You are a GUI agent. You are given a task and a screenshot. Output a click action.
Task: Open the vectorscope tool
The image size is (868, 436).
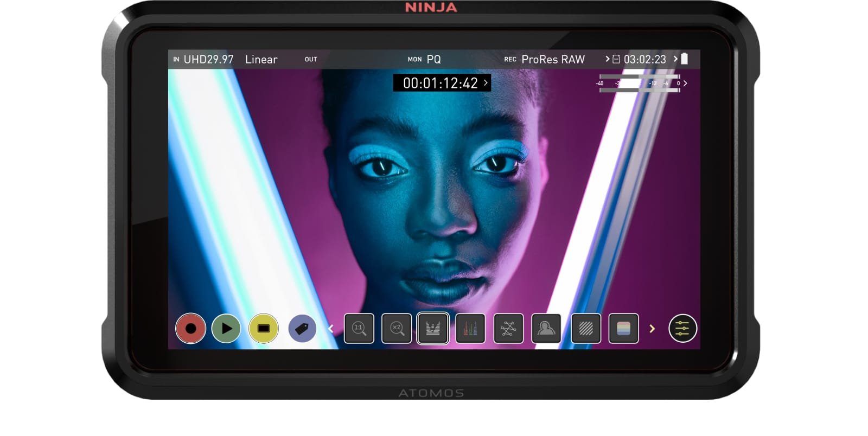pos(508,329)
